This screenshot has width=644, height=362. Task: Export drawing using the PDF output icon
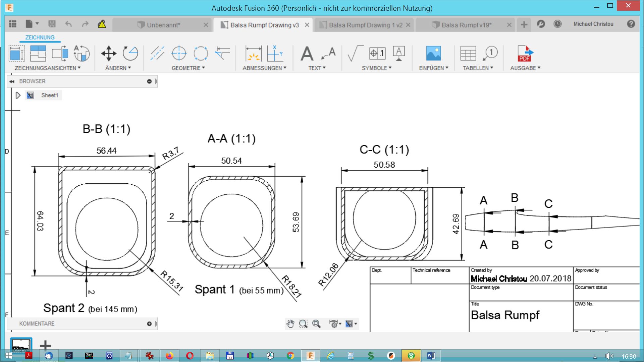pos(525,53)
